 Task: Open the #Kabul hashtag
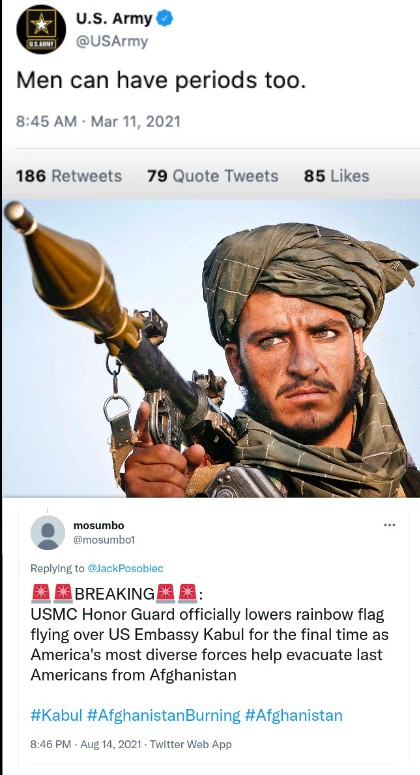(x=56, y=715)
